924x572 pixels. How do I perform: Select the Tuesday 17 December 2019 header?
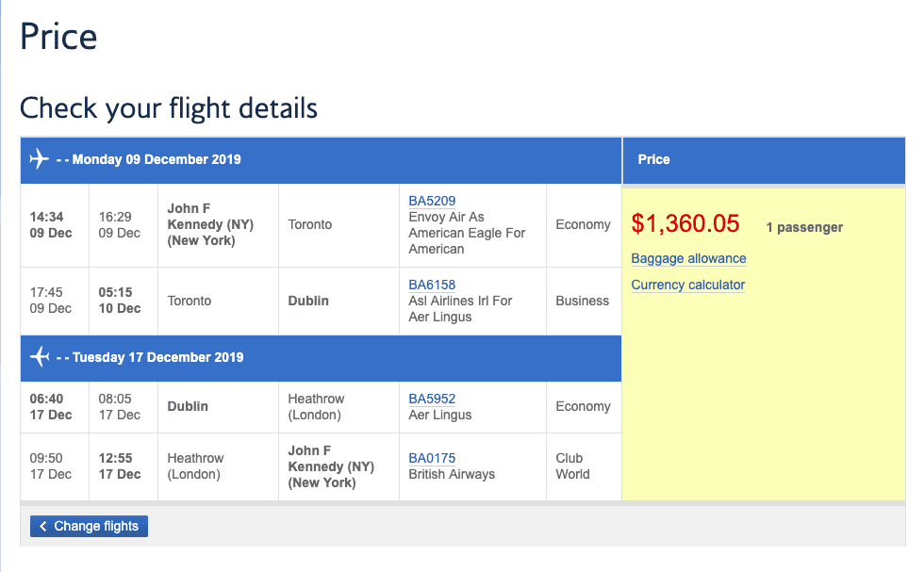157,357
